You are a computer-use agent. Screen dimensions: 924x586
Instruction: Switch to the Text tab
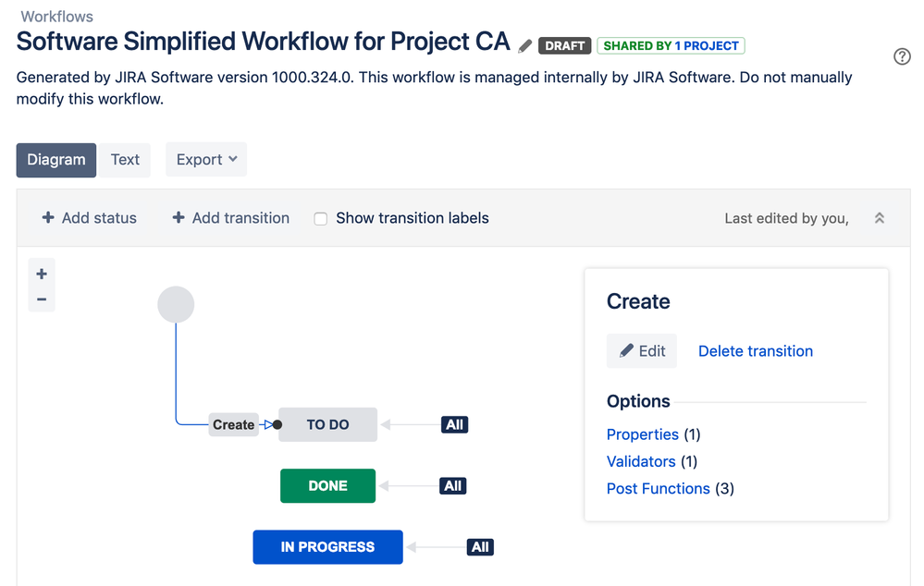[x=125, y=160]
